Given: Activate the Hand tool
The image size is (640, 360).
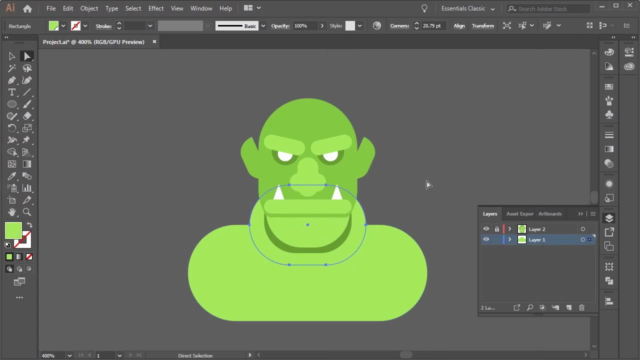Looking at the screenshot, I should (x=12, y=212).
